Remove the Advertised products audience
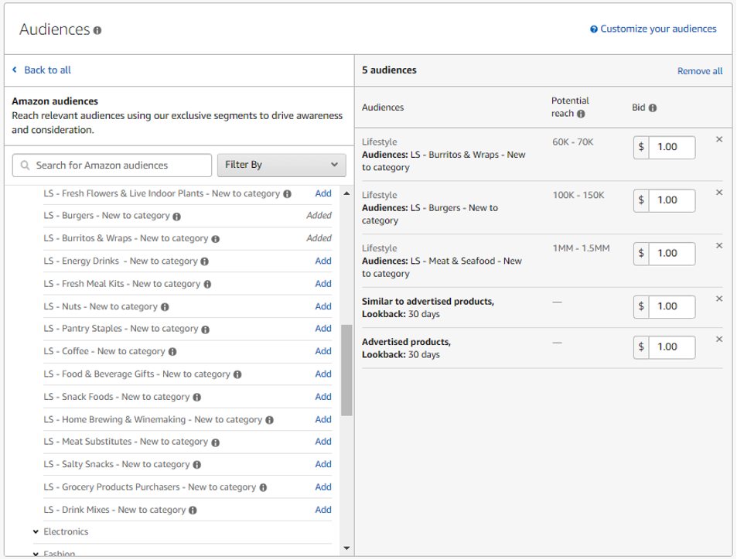Image resolution: width=737 pixels, height=560 pixels. [719, 337]
